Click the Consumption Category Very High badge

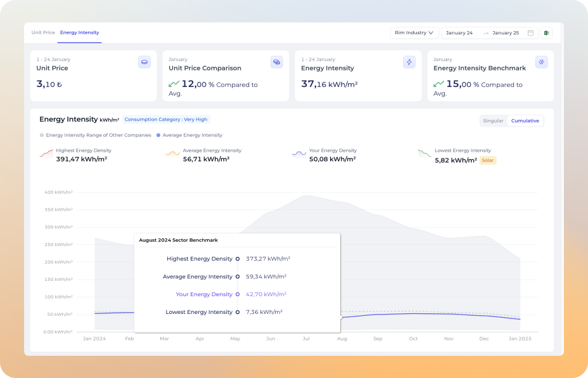click(165, 119)
